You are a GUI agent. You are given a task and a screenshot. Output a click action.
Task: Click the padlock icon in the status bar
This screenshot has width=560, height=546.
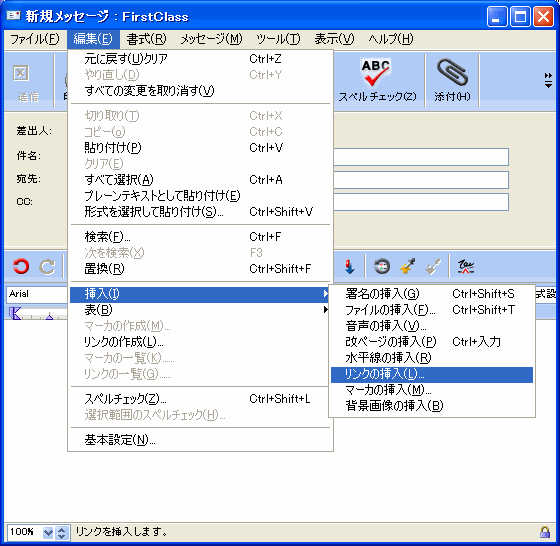tap(545, 532)
